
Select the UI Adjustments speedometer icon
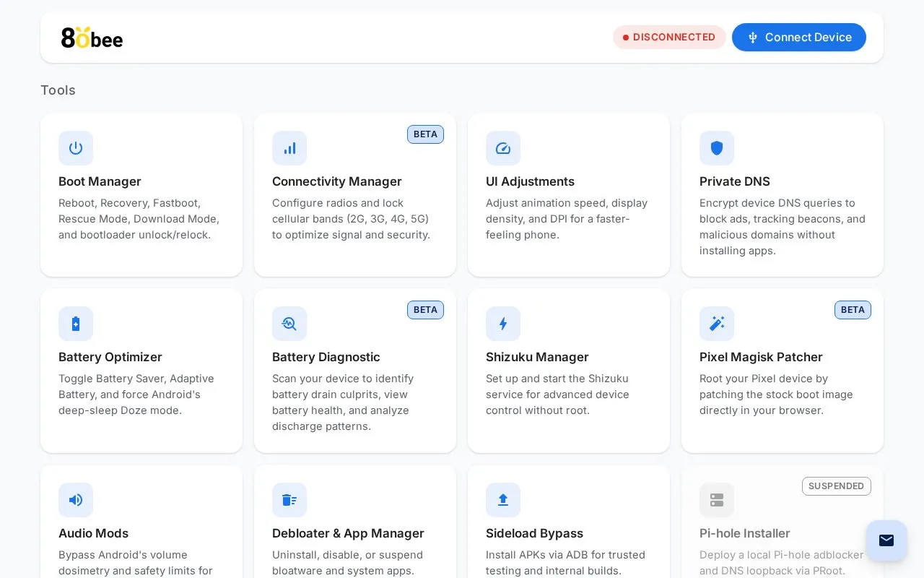pyautogui.click(x=503, y=148)
